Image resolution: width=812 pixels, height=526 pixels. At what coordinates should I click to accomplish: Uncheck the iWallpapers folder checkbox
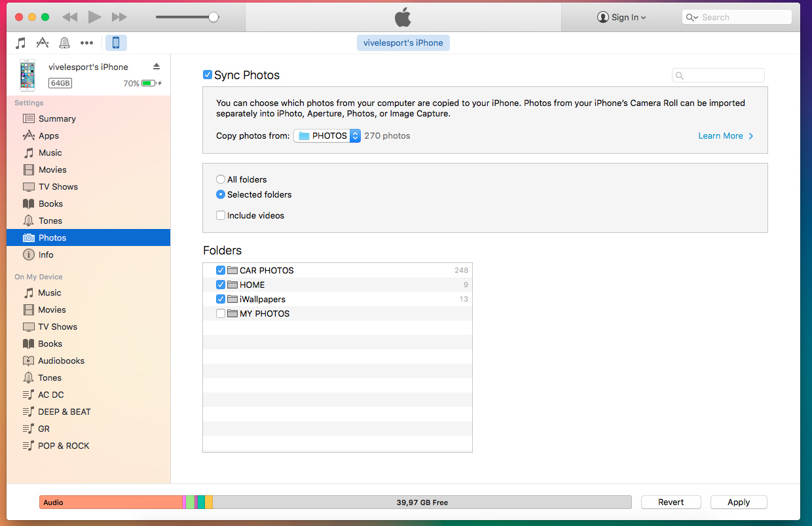(221, 299)
